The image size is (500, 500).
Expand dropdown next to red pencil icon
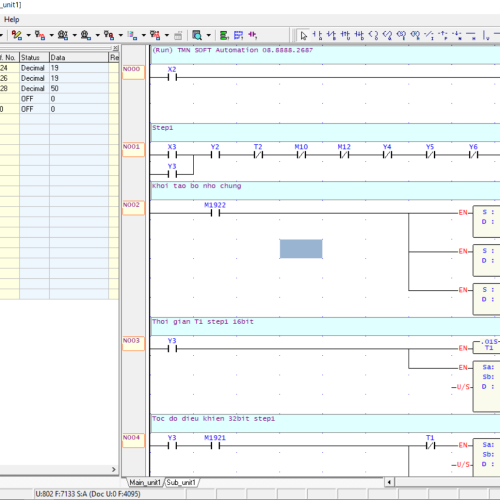tap(29, 35)
